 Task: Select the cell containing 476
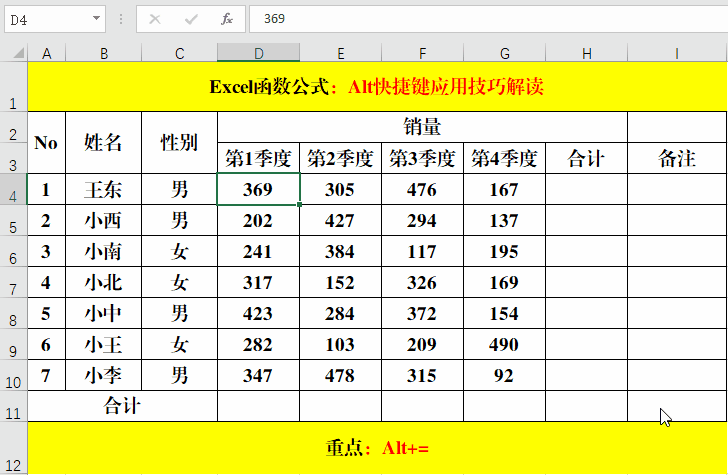tap(422, 189)
